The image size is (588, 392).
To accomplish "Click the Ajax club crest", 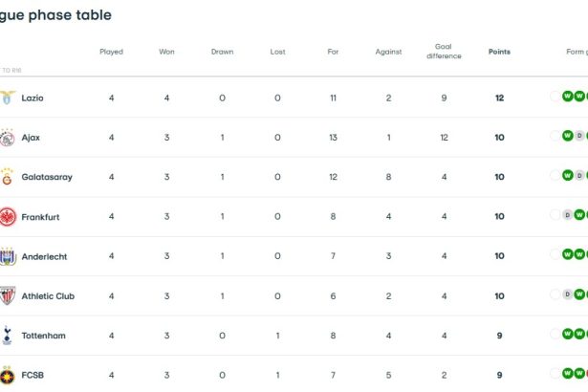I will tap(7, 138).
